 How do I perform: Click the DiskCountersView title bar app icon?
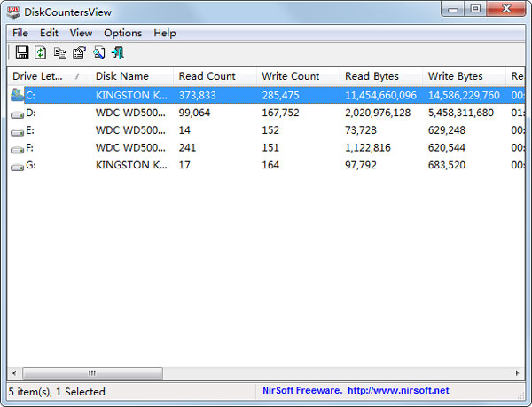(x=13, y=12)
